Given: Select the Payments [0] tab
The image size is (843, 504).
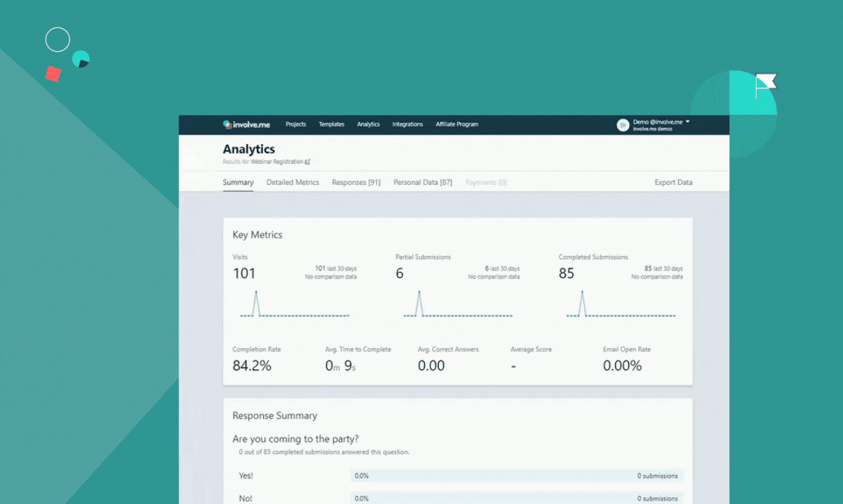Looking at the screenshot, I should click(x=486, y=182).
